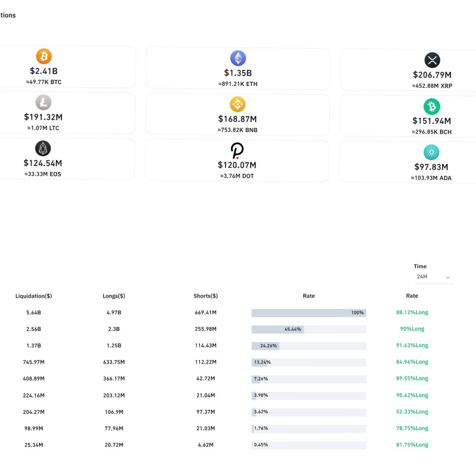
Task: Click the Bitcoin coin icon
Action: pyautogui.click(x=44, y=57)
